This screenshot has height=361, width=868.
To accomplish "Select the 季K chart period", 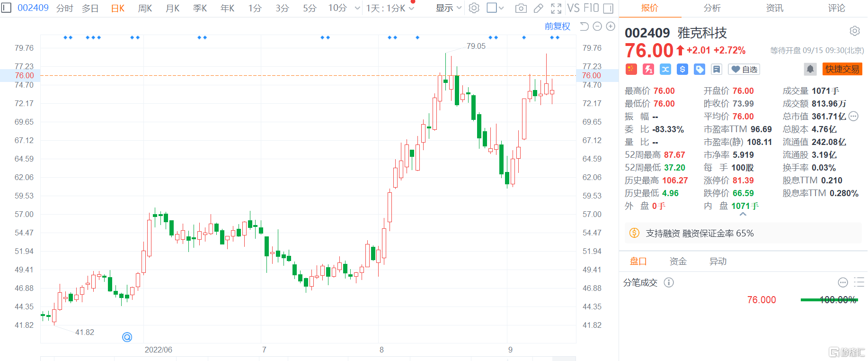I will tap(200, 8).
